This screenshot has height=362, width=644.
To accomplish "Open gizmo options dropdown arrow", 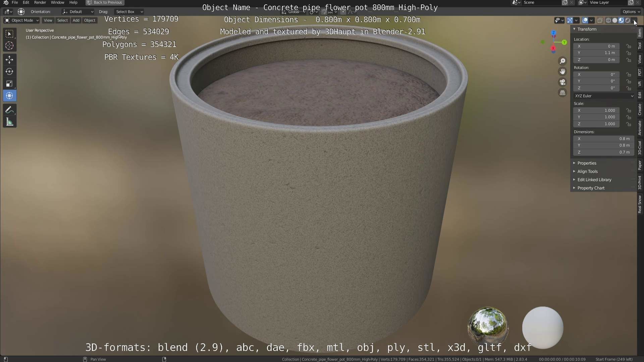I will tap(576, 20).
